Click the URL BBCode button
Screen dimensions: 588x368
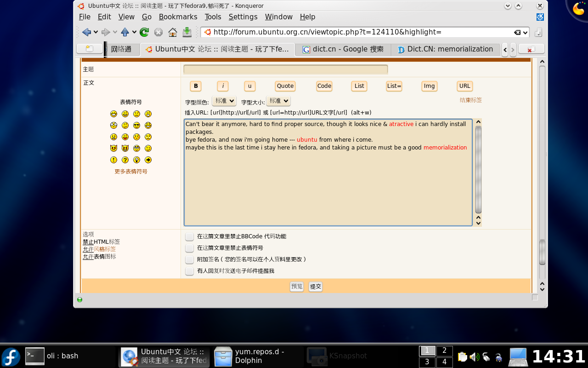(x=465, y=86)
